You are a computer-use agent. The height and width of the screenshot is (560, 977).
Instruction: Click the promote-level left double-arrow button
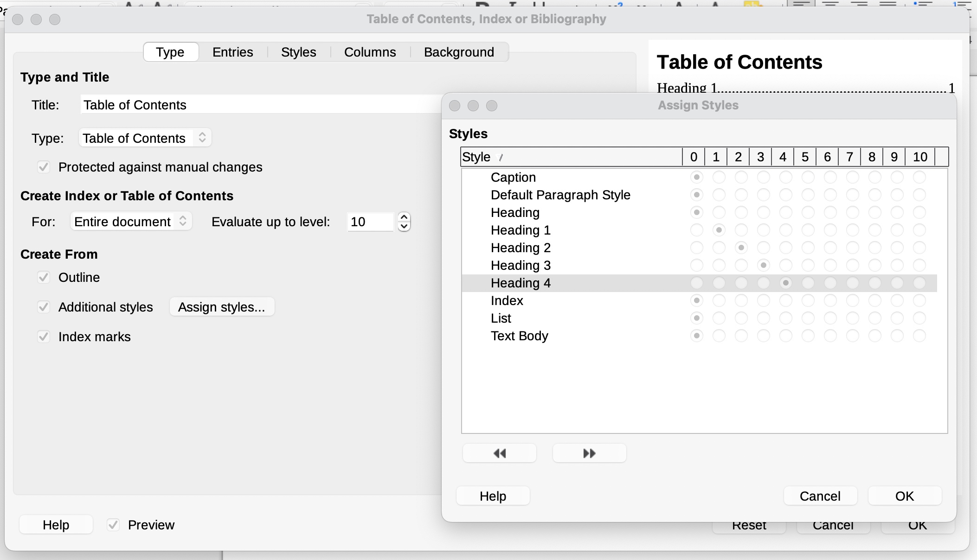point(500,453)
